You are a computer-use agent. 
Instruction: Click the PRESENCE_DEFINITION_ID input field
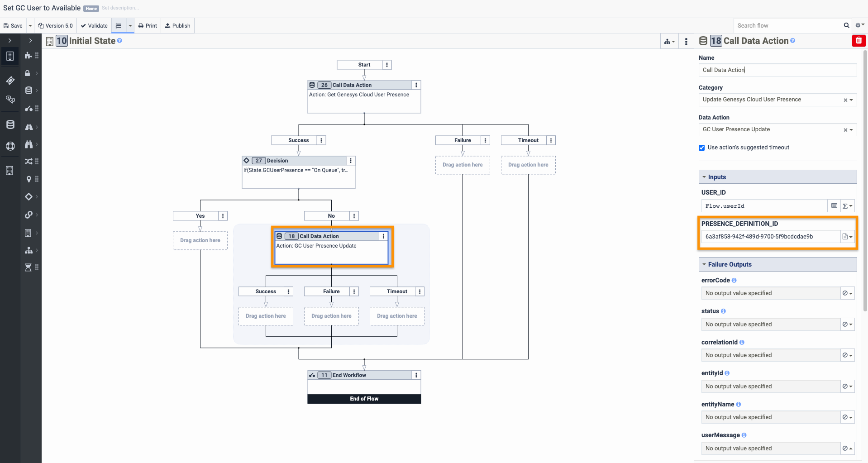pos(771,237)
